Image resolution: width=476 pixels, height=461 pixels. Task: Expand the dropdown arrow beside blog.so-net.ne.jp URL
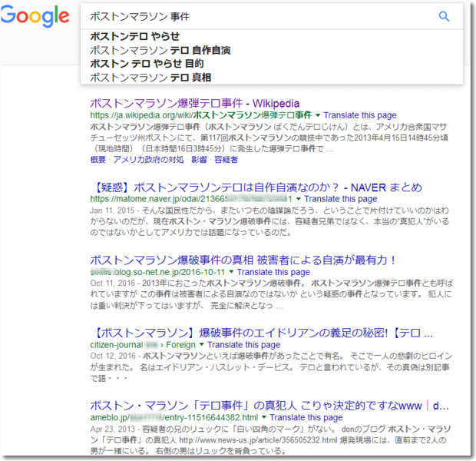click(231, 272)
